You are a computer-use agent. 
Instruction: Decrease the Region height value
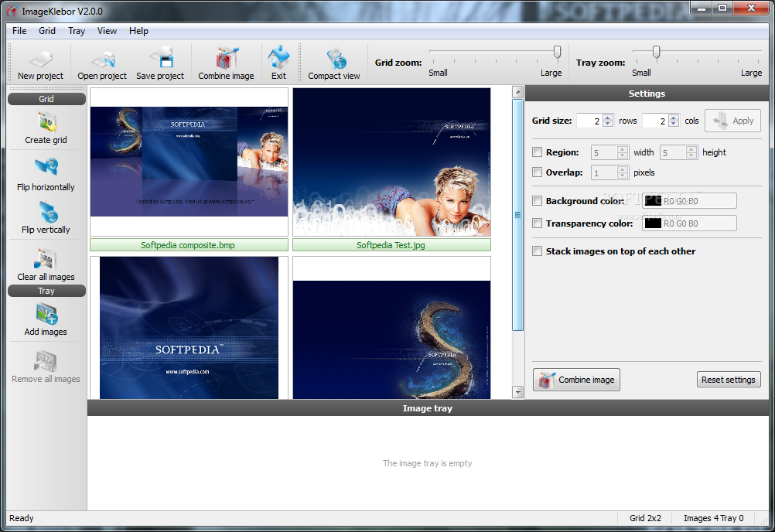click(691, 155)
